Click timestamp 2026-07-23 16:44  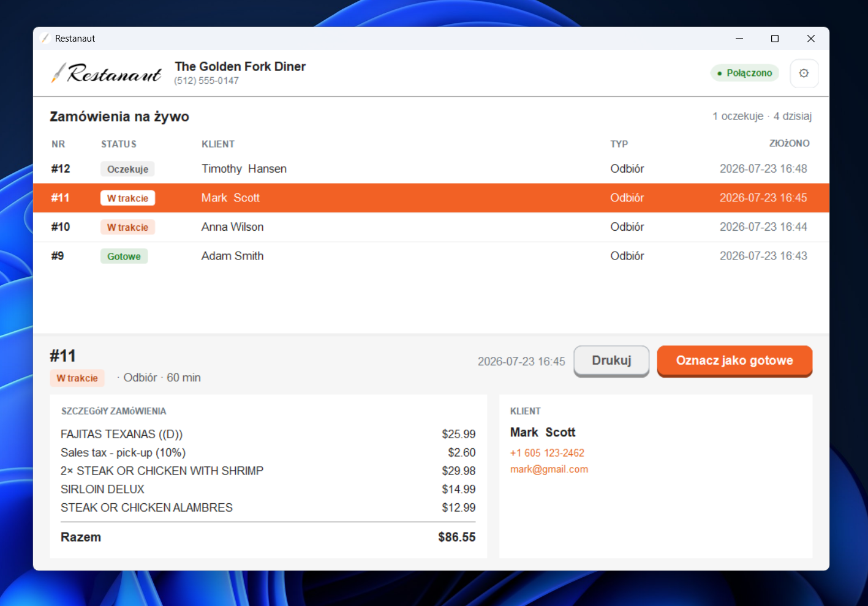tap(763, 227)
